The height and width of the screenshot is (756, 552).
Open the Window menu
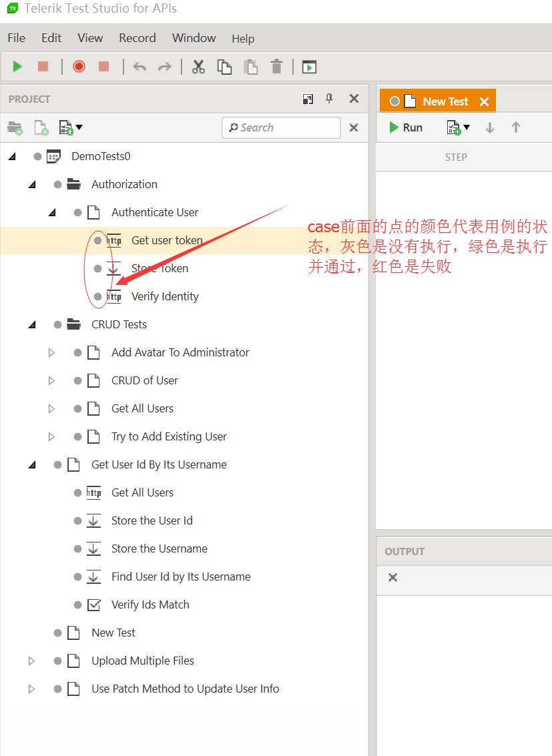[194, 38]
